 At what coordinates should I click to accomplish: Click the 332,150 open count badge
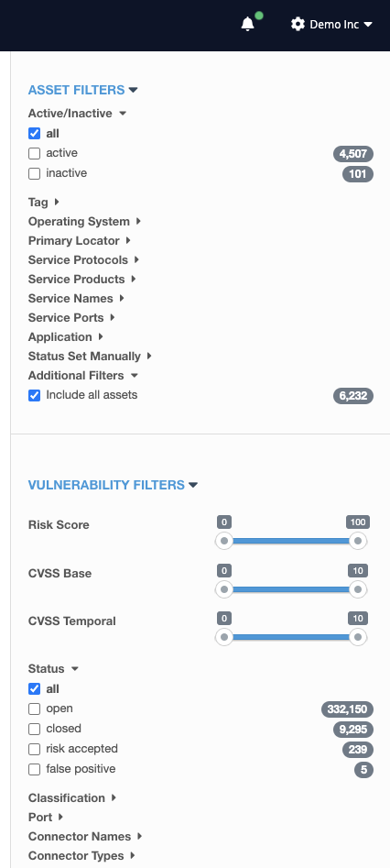[x=347, y=709]
